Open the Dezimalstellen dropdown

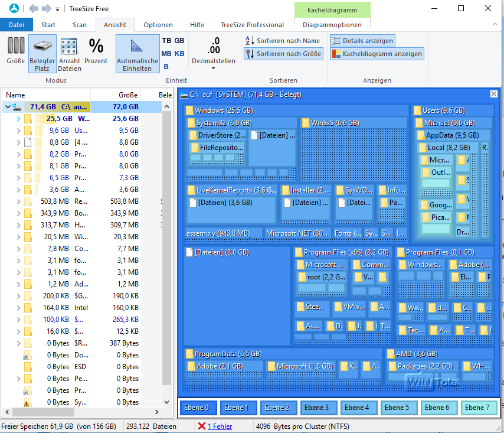214,68
